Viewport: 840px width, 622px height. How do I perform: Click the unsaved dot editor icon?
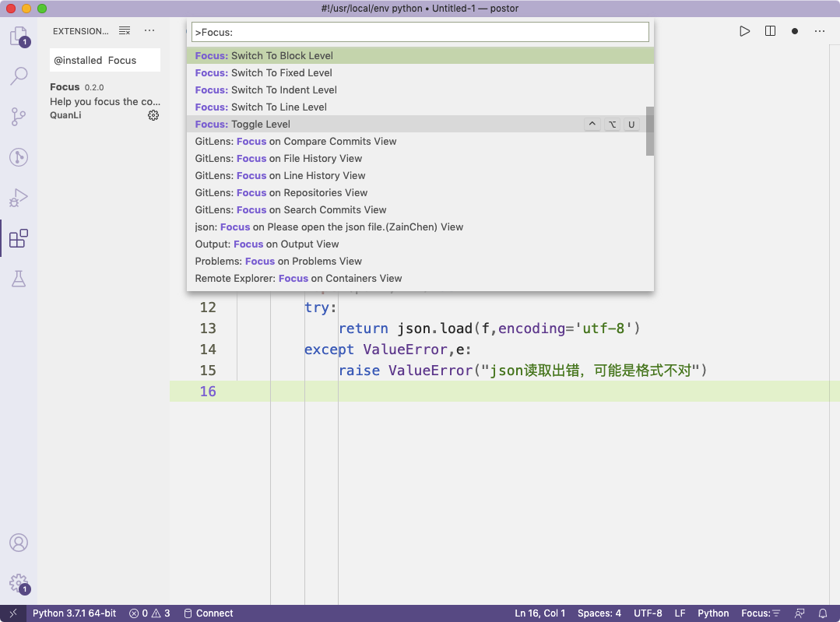pos(795,31)
